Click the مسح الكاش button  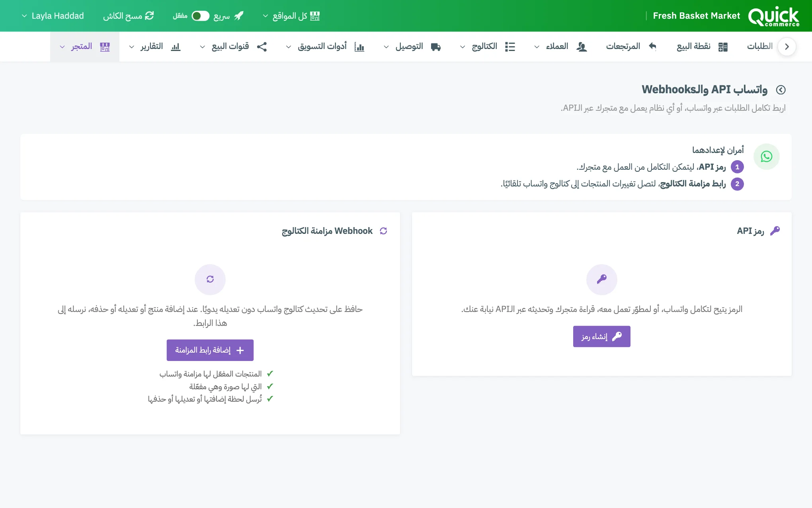tap(128, 16)
